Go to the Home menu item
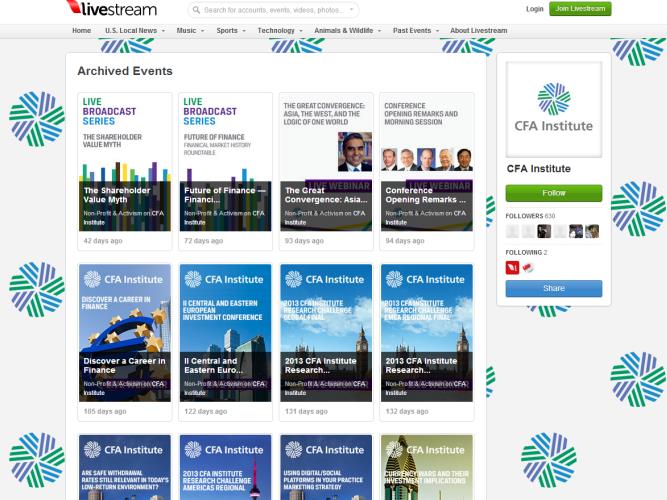 81,31
